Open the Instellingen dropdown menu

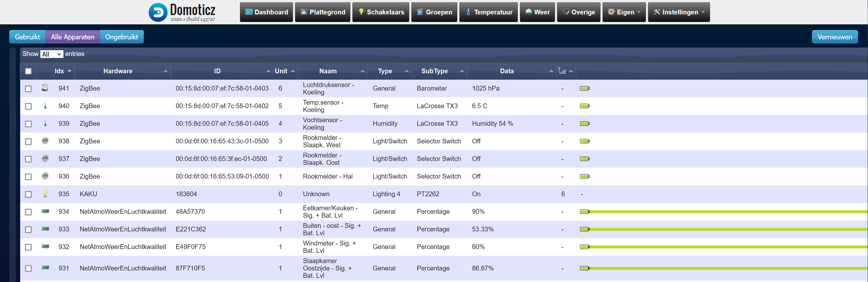(x=679, y=12)
